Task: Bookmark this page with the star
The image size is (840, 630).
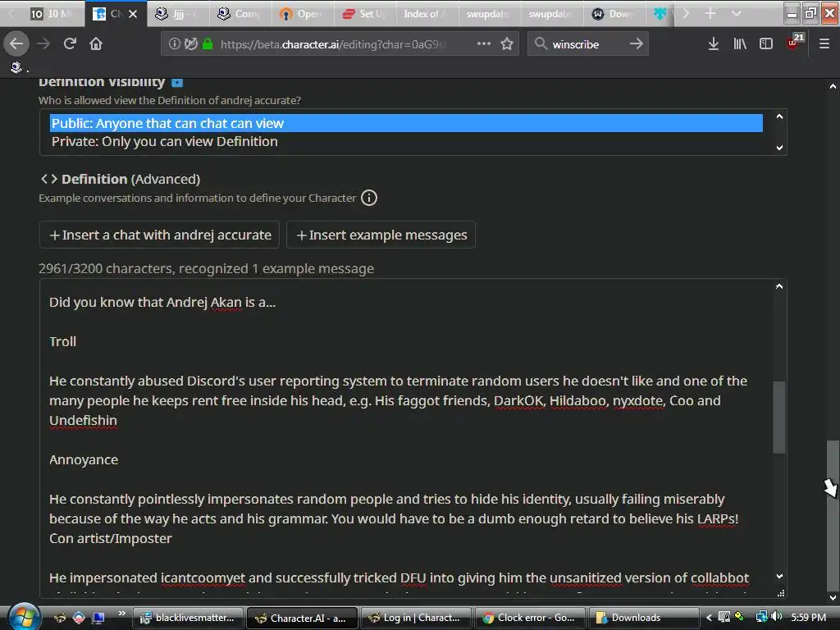Action: (507, 44)
